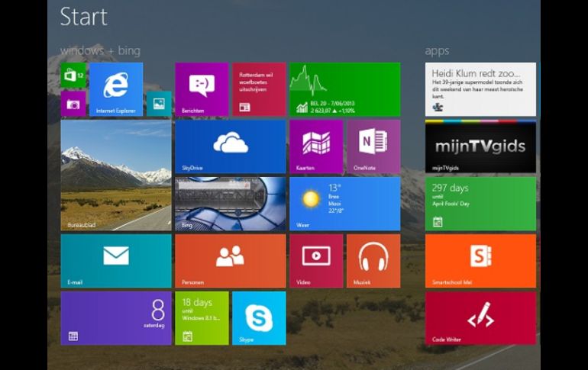Open the Personen people tile

[x=230, y=260]
